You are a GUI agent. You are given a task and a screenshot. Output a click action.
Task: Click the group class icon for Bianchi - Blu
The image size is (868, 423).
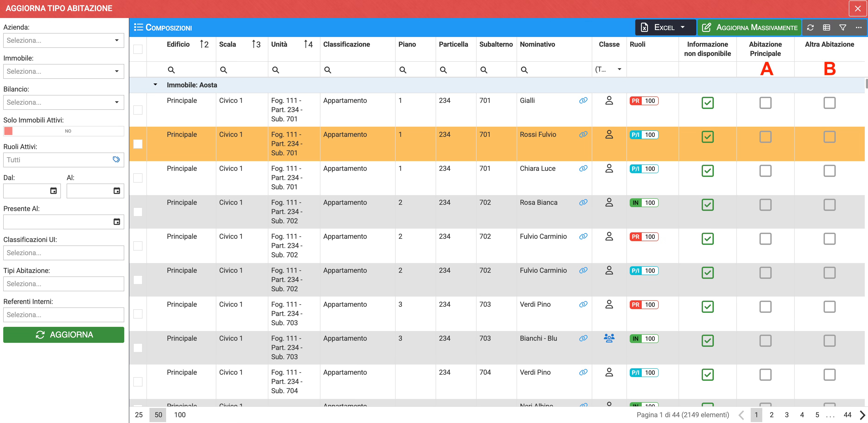click(x=609, y=338)
